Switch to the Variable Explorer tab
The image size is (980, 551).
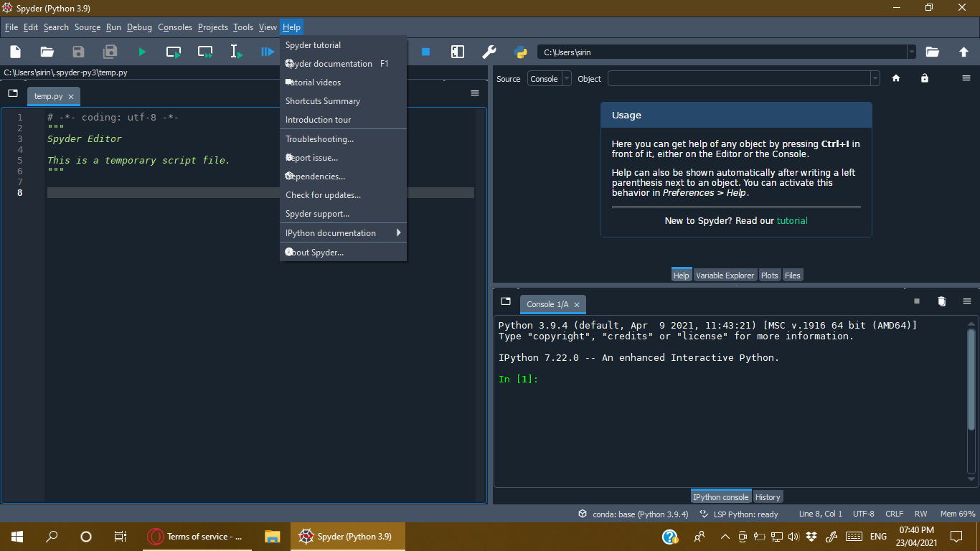pos(725,275)
